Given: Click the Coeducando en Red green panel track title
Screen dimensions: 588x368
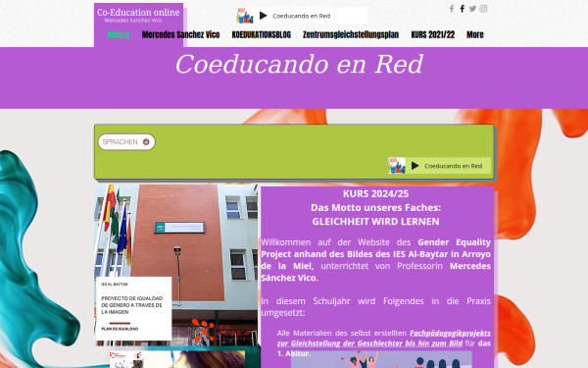Looking at the screenshot, I should pyautogui.click(x=454, y=166).
